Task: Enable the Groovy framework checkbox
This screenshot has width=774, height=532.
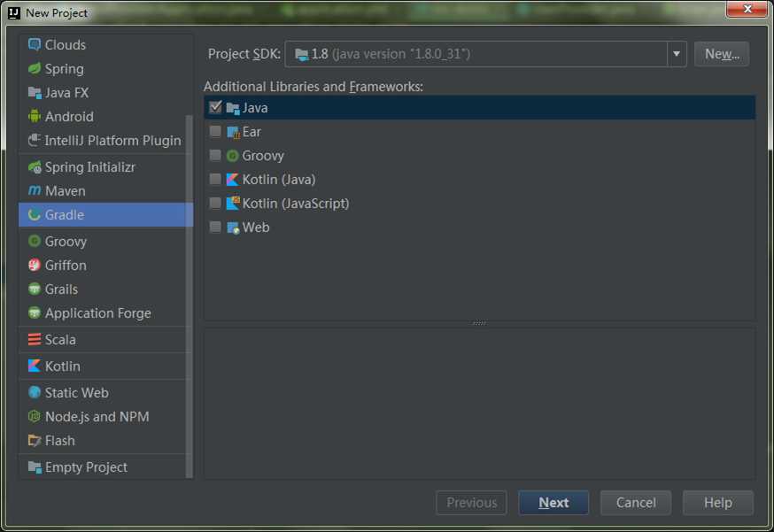Action: pyautogui.click(x=215, y=156)
